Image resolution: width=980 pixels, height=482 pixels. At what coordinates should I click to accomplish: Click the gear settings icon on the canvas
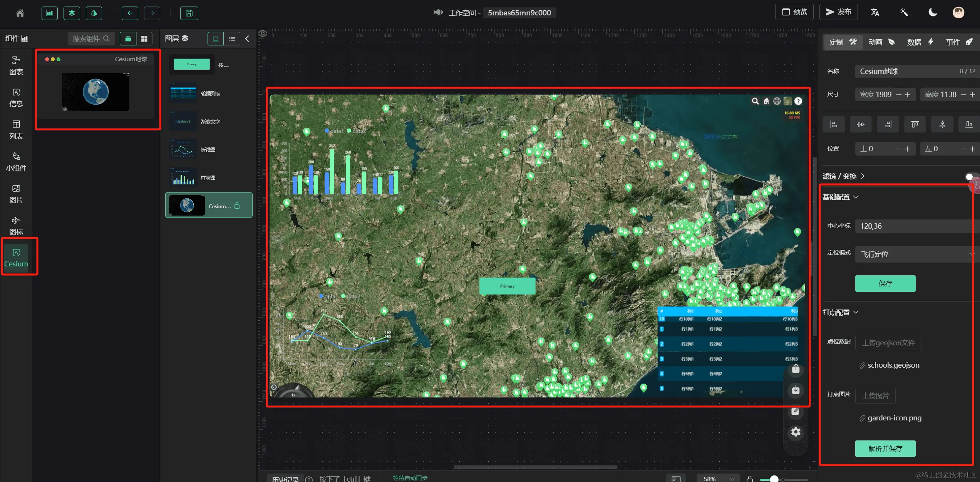point(796,432)
